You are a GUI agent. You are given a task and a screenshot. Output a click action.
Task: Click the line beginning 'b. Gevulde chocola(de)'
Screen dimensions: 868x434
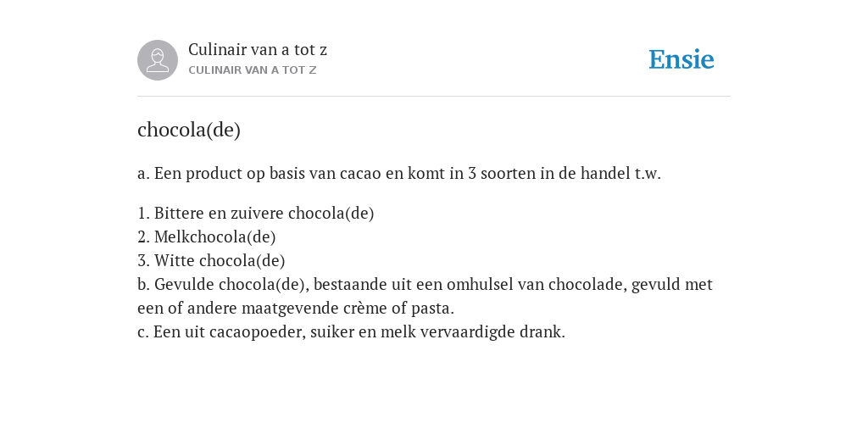tap(426, 285)
